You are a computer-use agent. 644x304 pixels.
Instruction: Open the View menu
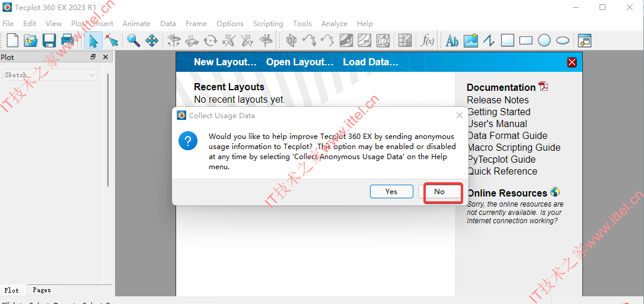[54, 23]
